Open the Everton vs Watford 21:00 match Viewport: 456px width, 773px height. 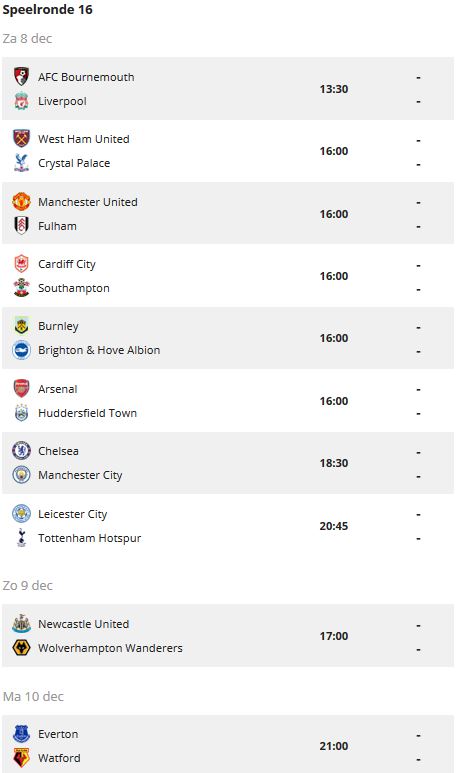point(228,746)
